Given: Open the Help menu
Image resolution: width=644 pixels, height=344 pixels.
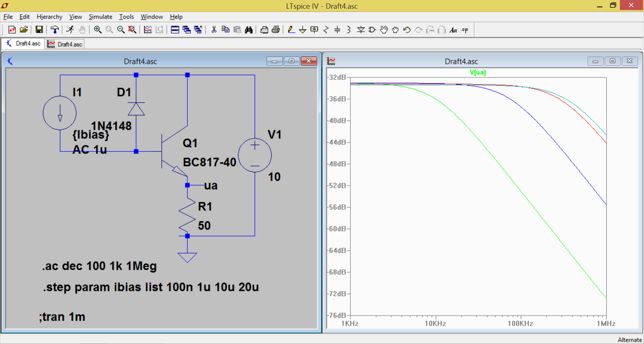Looking at the screenshot, I should pos(176,16).
